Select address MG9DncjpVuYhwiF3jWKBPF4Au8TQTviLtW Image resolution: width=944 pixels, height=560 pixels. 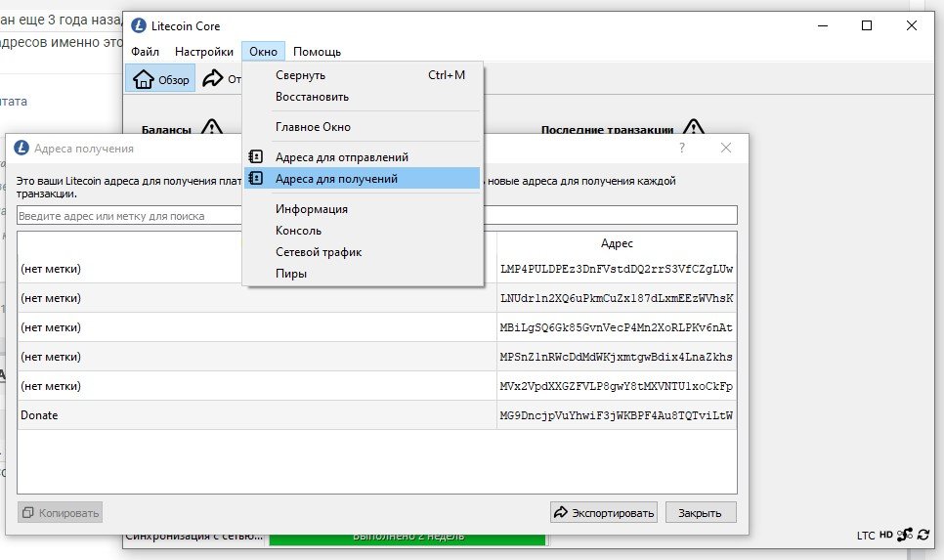pyautogui.click(x=617, y=415)
